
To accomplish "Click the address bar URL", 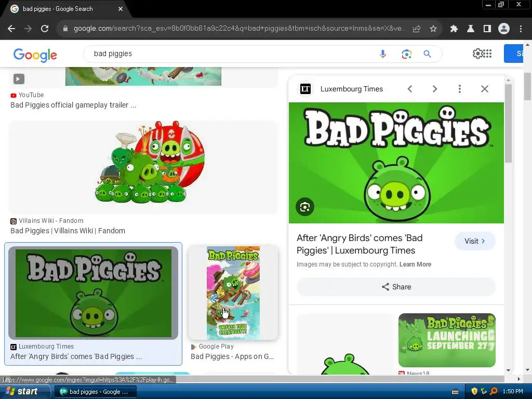I will pyautogui.click(x=240, y=29).
